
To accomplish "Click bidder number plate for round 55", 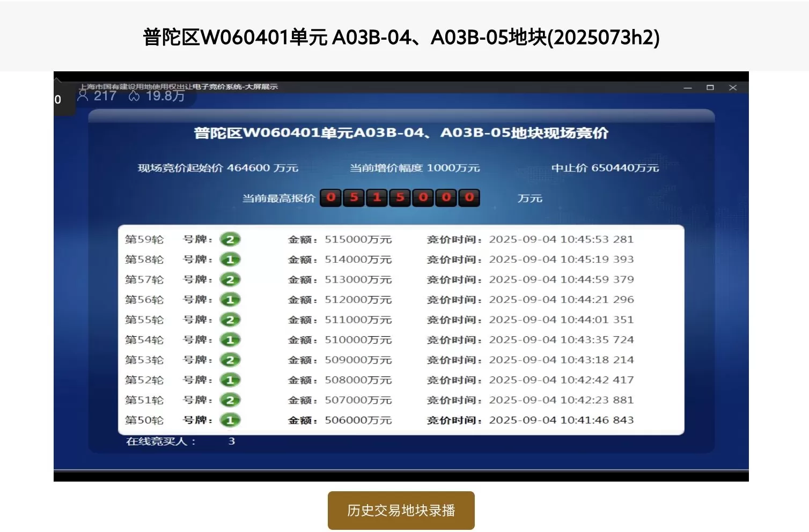I will pyautogui.click(x=231, y=319).
